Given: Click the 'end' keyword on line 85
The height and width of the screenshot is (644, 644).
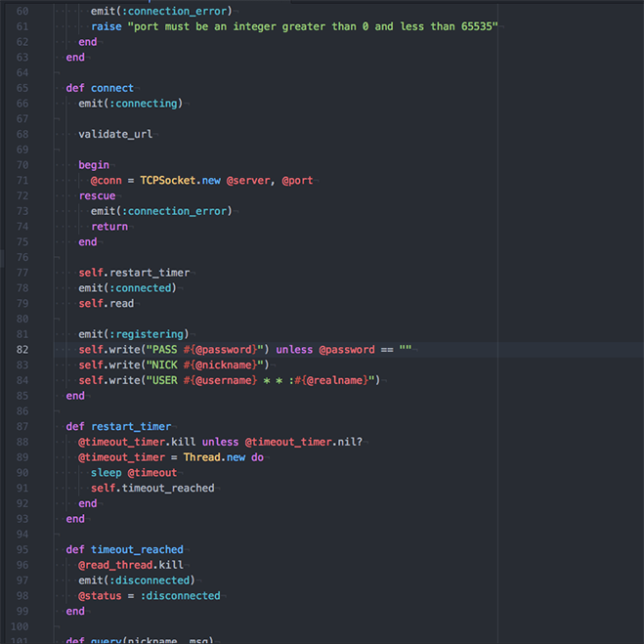Looking at the screenshot, I should pos(75,396).
